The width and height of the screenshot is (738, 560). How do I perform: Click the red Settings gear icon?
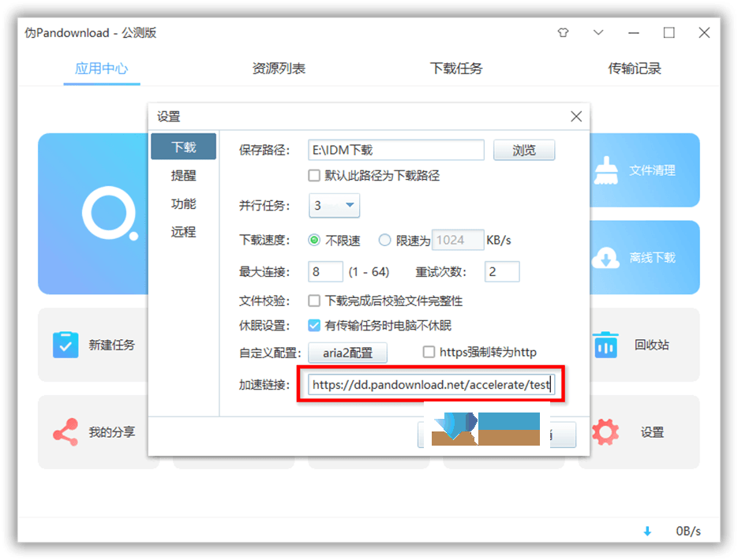(x=605, y=431)
